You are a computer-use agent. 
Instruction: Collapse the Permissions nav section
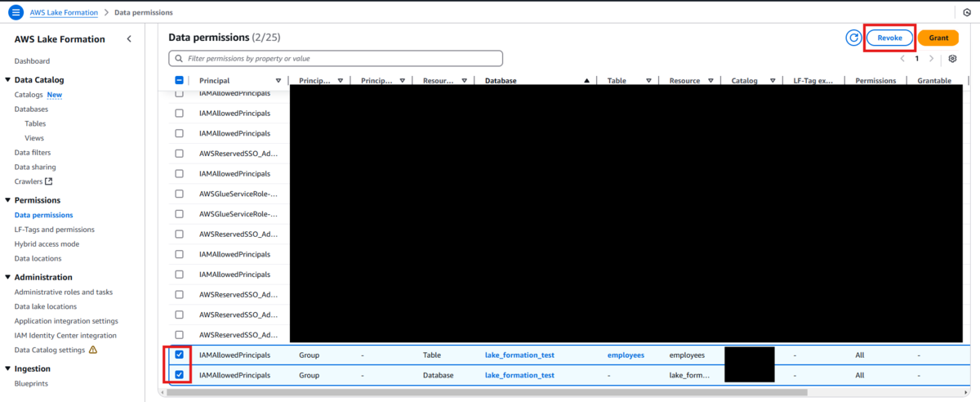coord(8,200)
